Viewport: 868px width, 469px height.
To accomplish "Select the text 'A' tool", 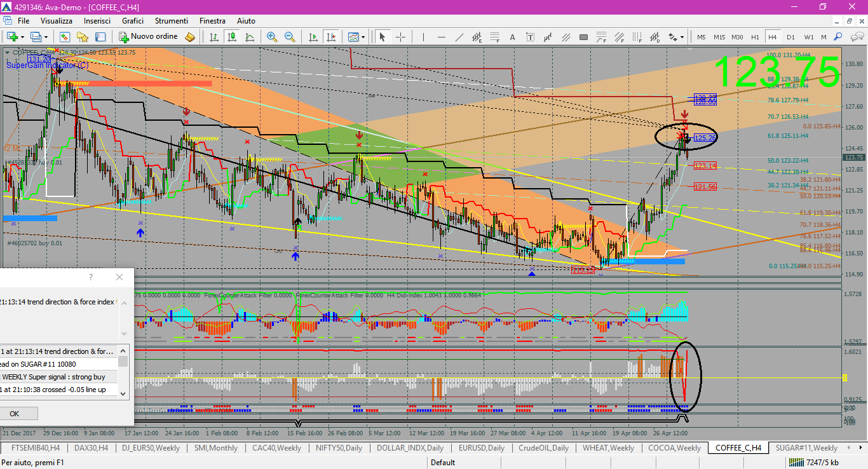I will pyautogui.click(x=513, y=37).
